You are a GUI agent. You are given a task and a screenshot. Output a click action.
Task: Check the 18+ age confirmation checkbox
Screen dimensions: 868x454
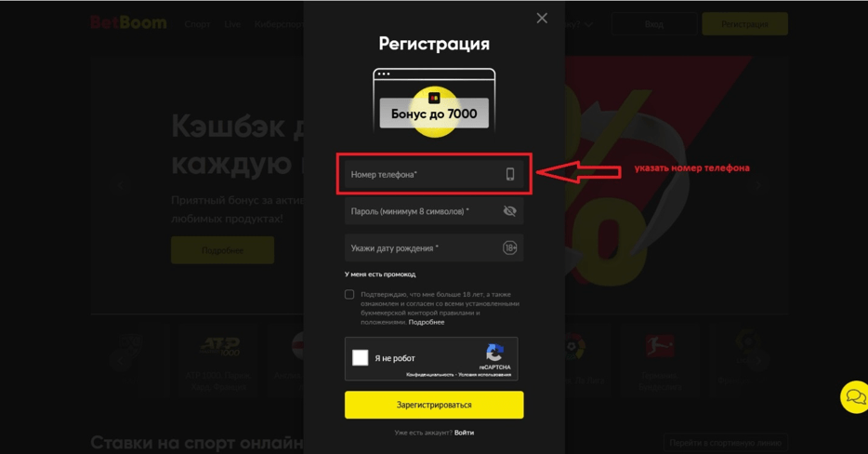(x=349, y=294)
